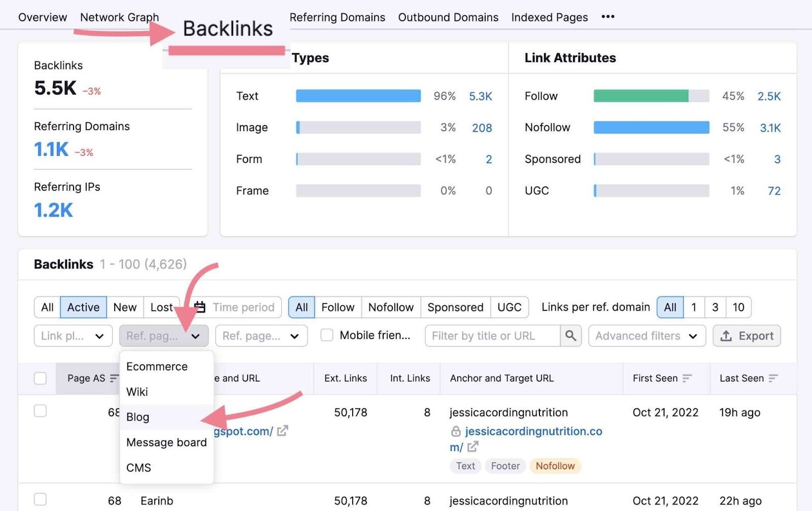812x511 pixels.
Task: Choose Blog from the dropdown list
Action: coord(138,417)
